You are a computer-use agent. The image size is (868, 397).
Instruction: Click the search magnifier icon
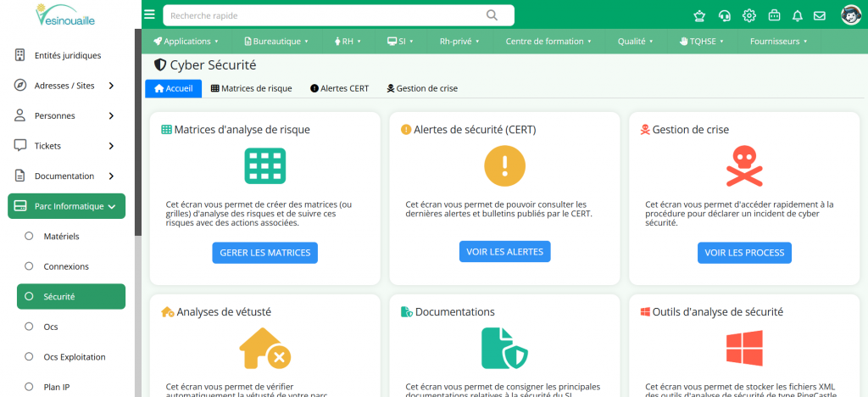pyautogui.click(x=492, y=15)
